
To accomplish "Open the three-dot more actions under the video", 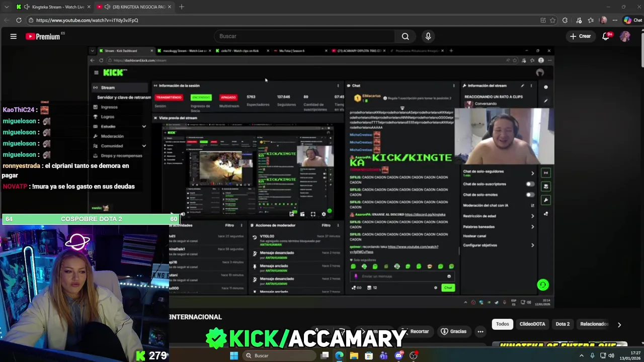I will click(x=480, y=331).
